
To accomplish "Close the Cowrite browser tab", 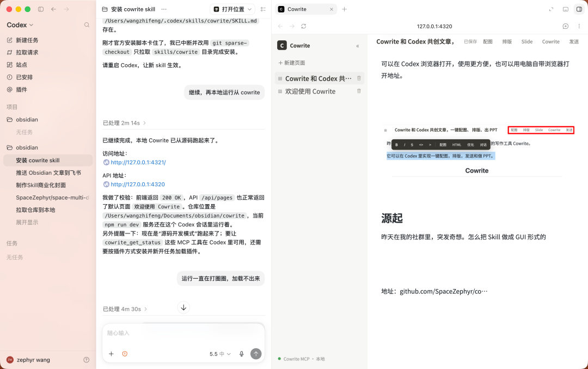I will pos(332,9).
